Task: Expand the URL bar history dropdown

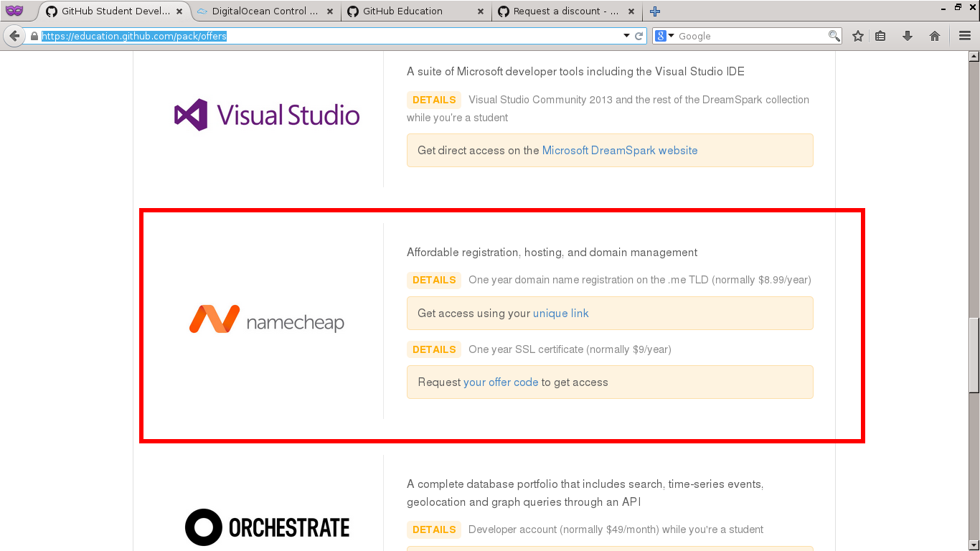Action: coord(626,36)
